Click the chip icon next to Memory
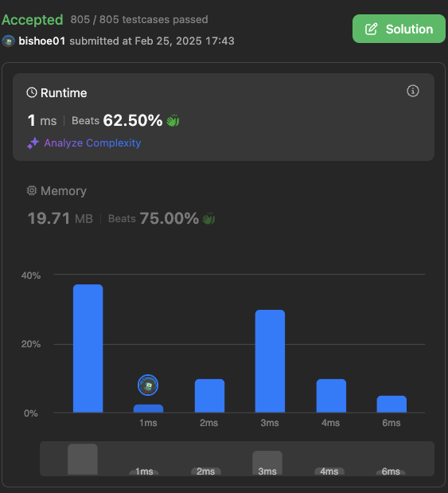The height and width of the screenshot is (493, 448). pyautogui.click(x=32, y=190)
